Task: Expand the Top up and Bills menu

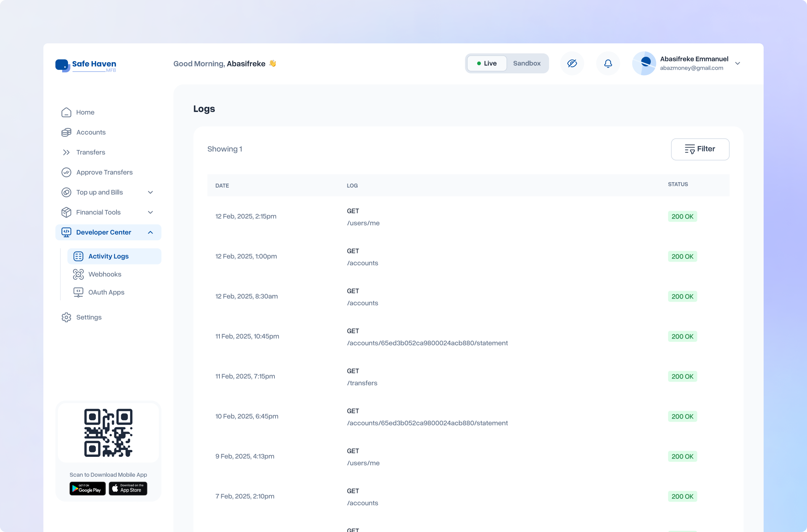Action: [150, 192]
